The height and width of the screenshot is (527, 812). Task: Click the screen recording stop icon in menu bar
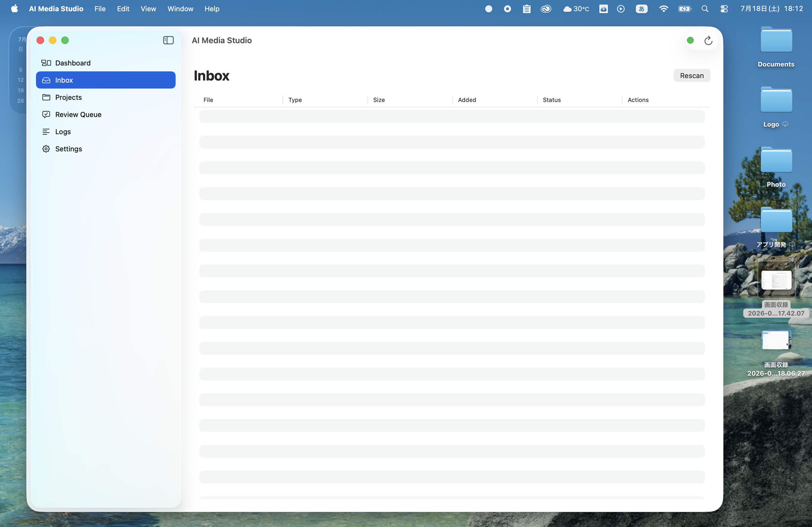(x=507, y=9)
